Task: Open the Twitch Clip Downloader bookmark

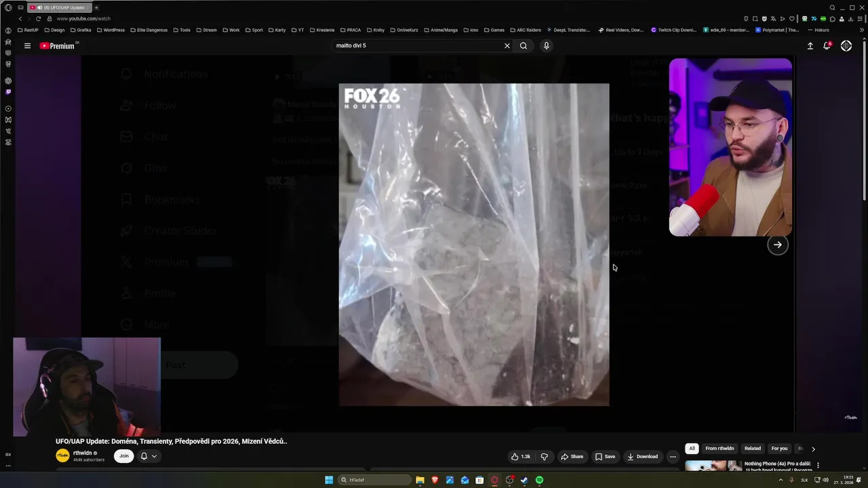Action: point(674,30)
